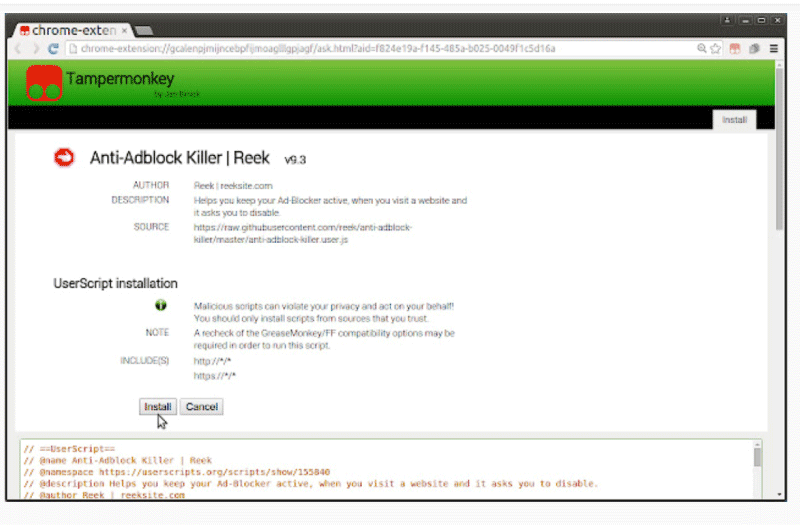Click the @description code line
The height and width of the screenshot is (530, 800).
[310, 484]
